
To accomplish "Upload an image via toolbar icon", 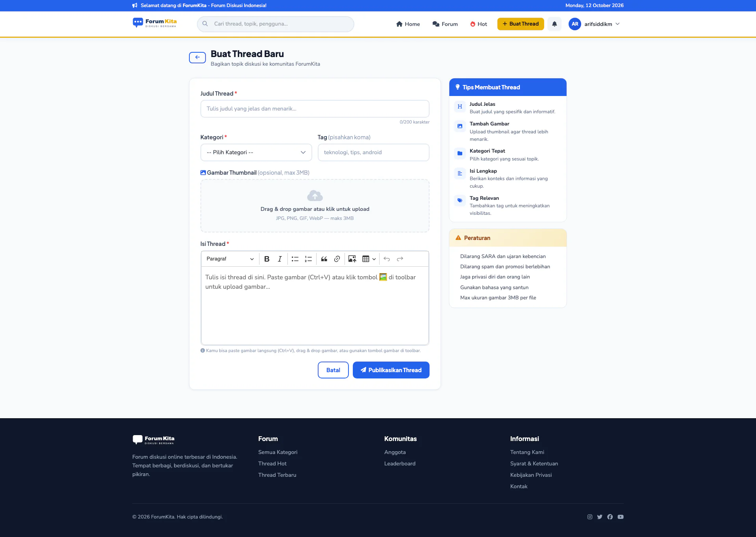I will pos(352,259).
